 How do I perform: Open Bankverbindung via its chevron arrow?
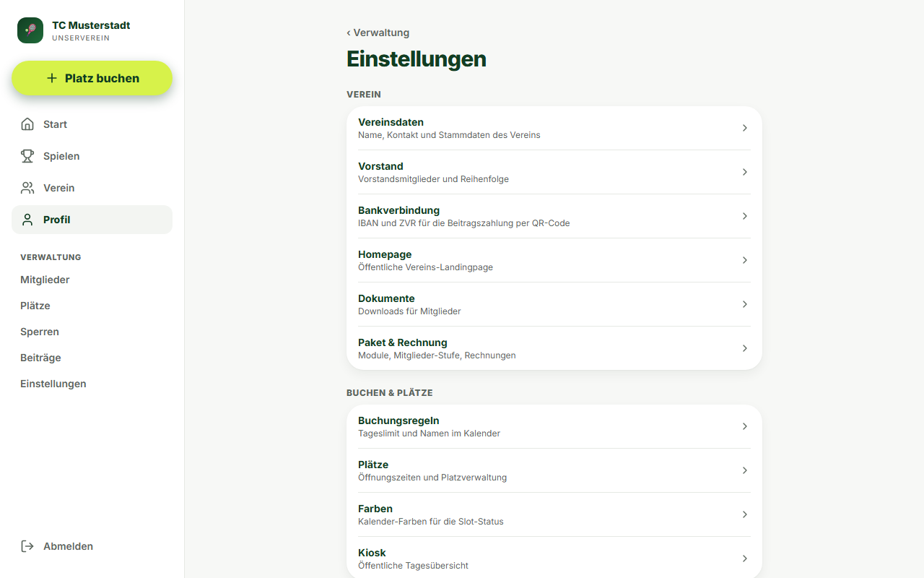(x=745, y=216)
